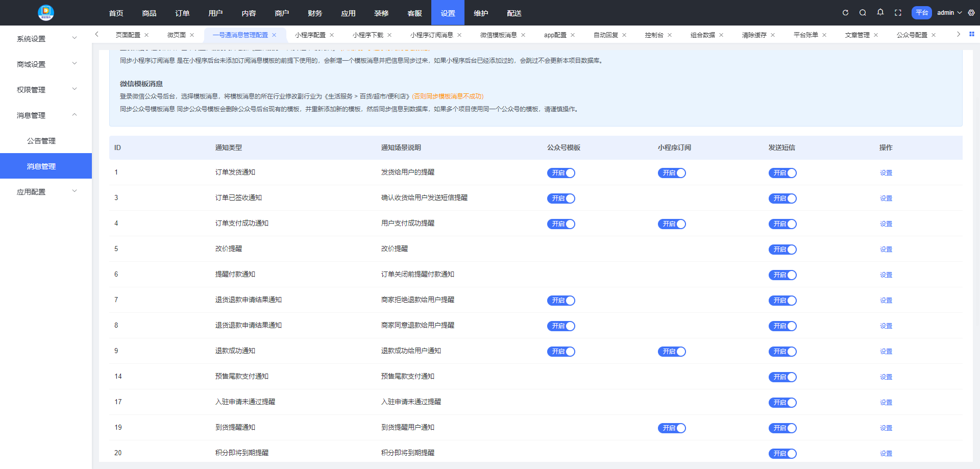This screenshot has width=980, height=469.
Task: Toggle 发送短信 for 订单已签收通知
Action: 782,199
